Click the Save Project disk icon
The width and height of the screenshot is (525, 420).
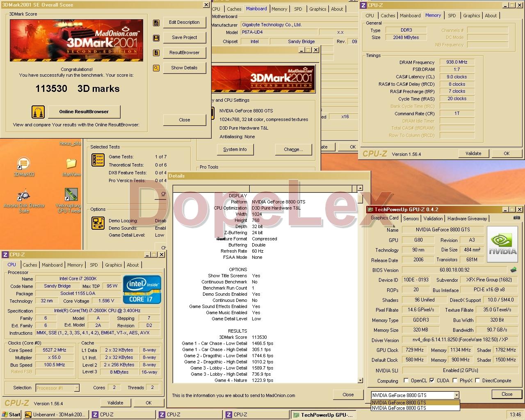[156, 38]
